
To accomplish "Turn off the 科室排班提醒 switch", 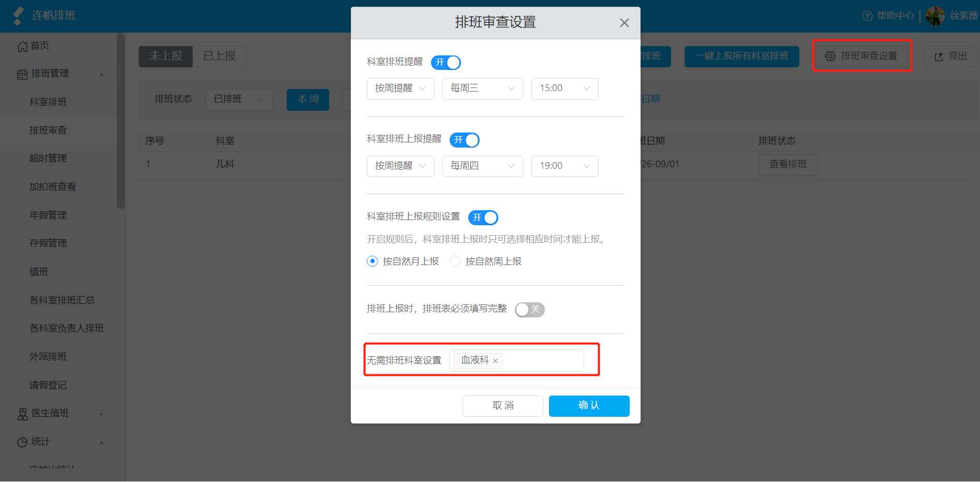I will coord(446,63).
